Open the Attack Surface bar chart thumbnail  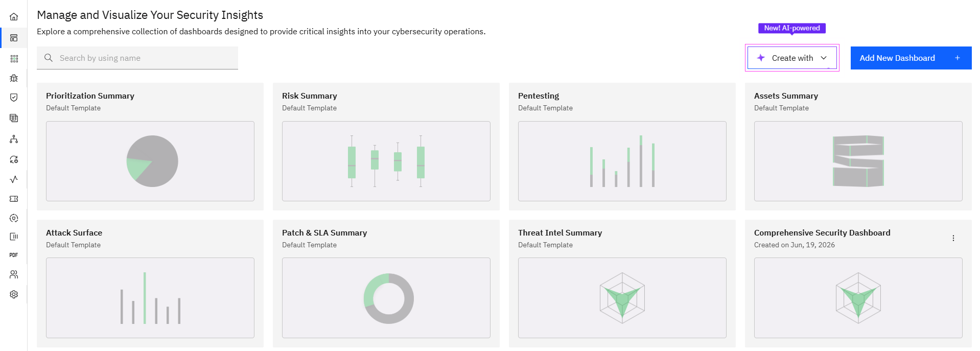click(x=150, y=298)
